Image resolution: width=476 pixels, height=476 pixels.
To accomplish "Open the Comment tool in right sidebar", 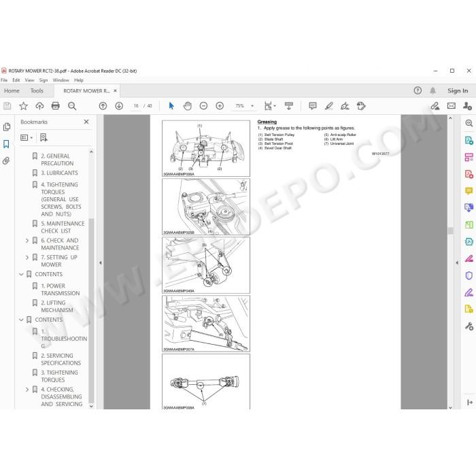I will tap(469, 190).
